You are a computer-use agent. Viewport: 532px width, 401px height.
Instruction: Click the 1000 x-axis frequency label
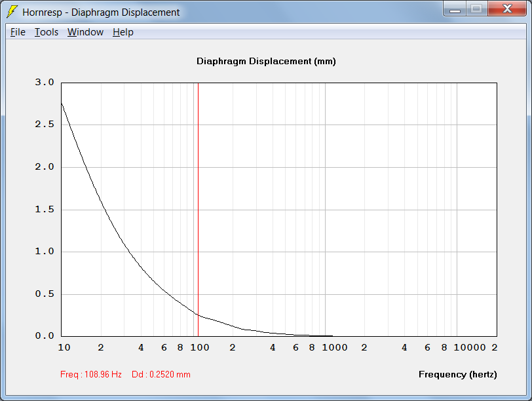335,347
